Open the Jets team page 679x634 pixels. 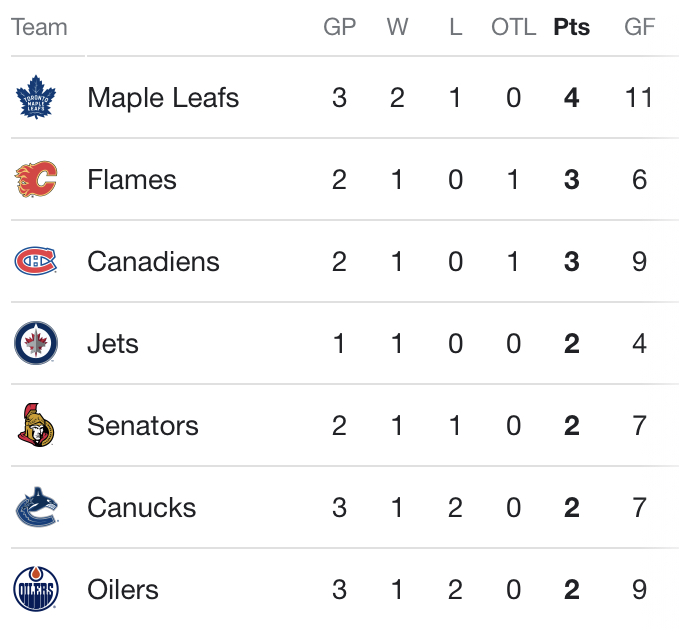point(113,343)
